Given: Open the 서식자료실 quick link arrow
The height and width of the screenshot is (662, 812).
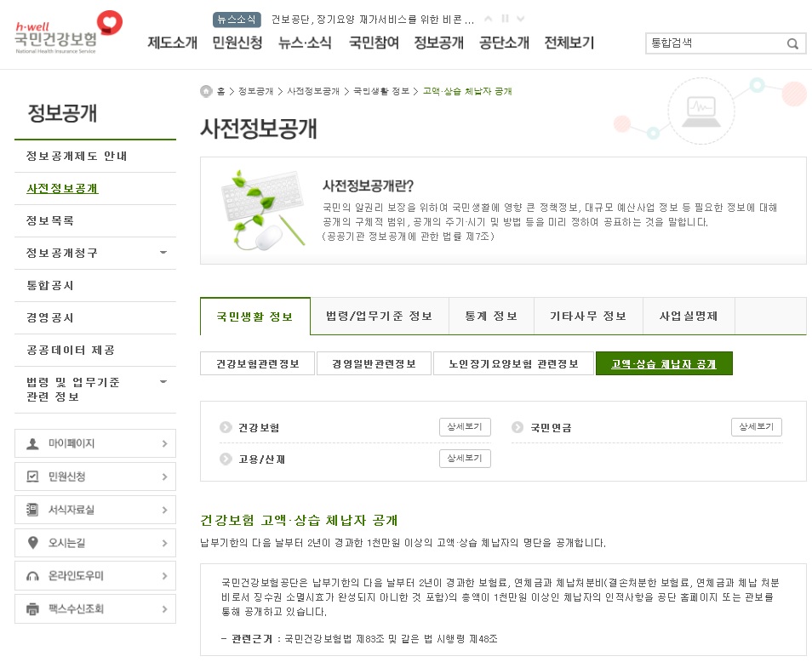Looking at the screenshot, I should click(x=164, y=510).
